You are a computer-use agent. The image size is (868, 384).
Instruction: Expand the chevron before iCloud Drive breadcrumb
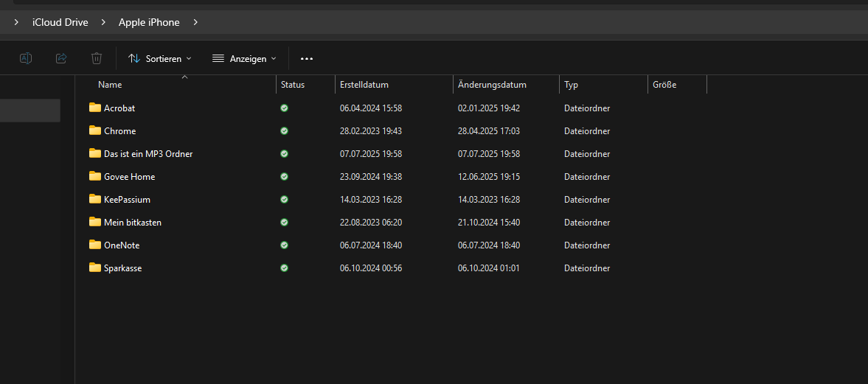[x=16, y=22]
